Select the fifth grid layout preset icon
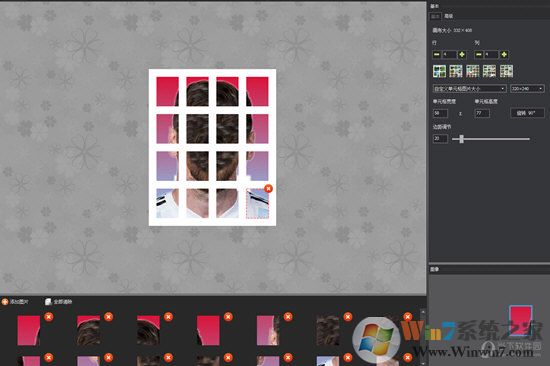 coord(506,71)
